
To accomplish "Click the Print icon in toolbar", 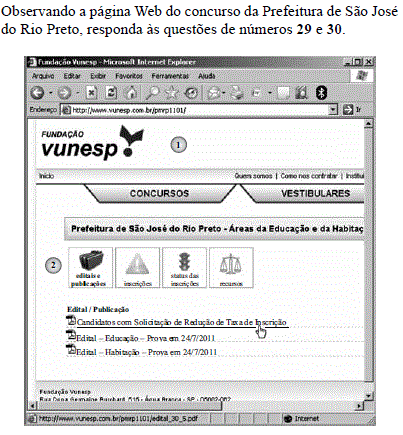I will click(237, 93).
